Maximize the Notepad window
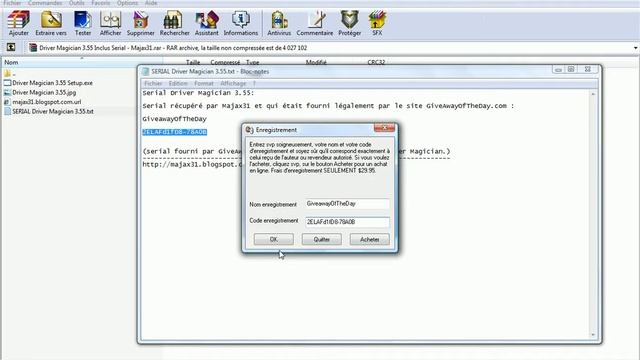 [571, 69]
